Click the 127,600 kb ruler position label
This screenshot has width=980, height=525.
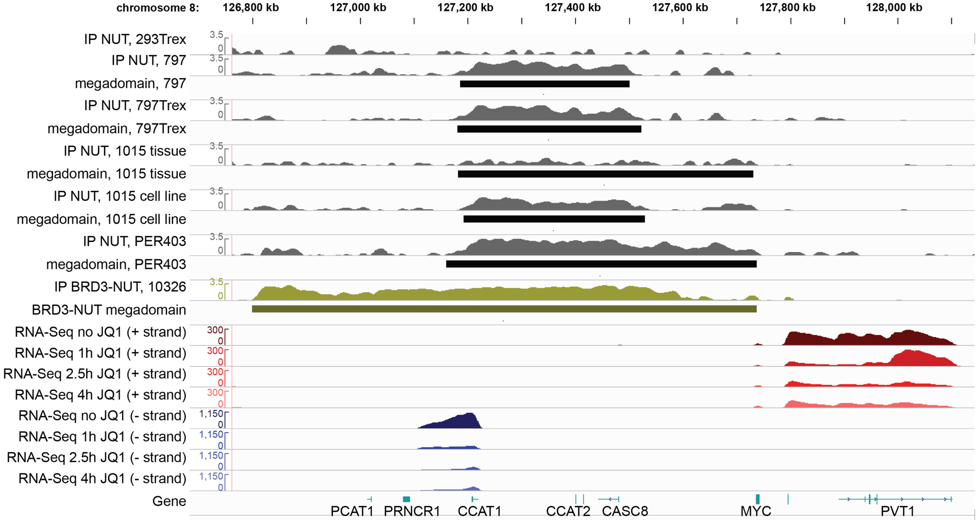point(680,8)
